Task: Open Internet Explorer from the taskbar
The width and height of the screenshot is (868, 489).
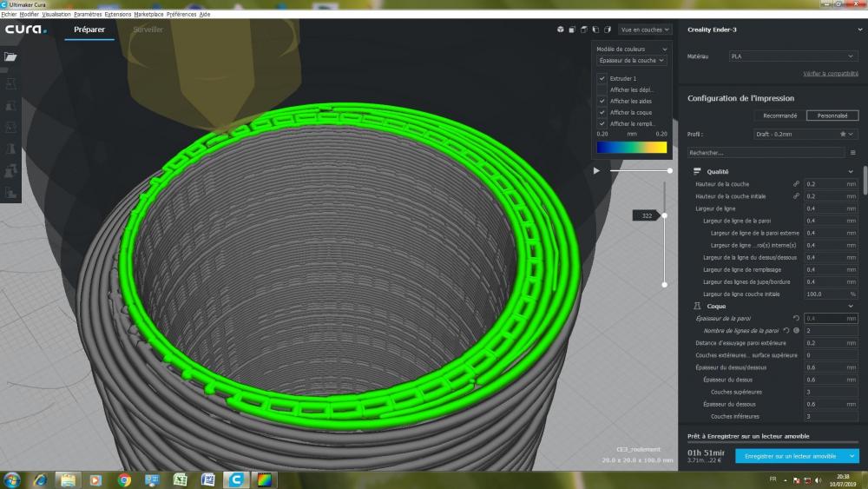Action: click(x=40, y=479)
